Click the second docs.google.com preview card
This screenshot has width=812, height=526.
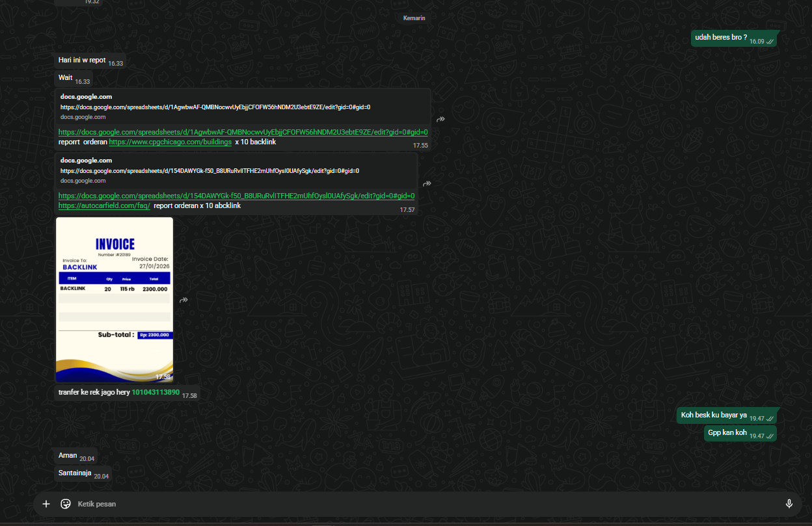(237, 170)
